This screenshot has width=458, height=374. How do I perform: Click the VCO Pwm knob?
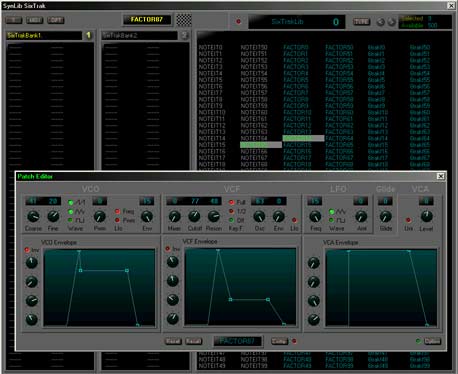[x=99, y=217]
